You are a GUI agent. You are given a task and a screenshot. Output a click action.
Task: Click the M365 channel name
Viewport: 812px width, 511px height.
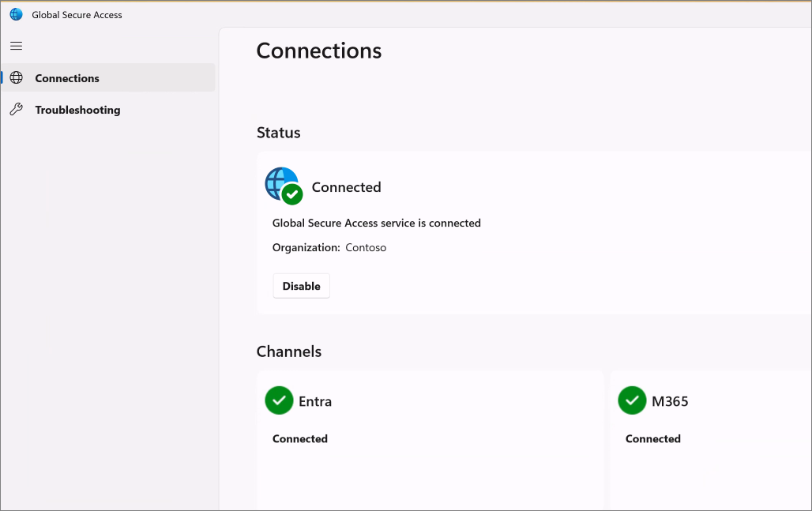(x=670, y=401)
